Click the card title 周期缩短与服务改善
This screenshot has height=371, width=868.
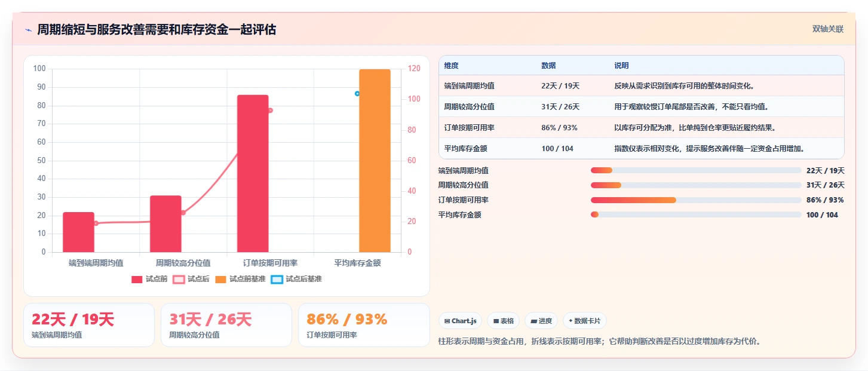(x=157, y=30)
